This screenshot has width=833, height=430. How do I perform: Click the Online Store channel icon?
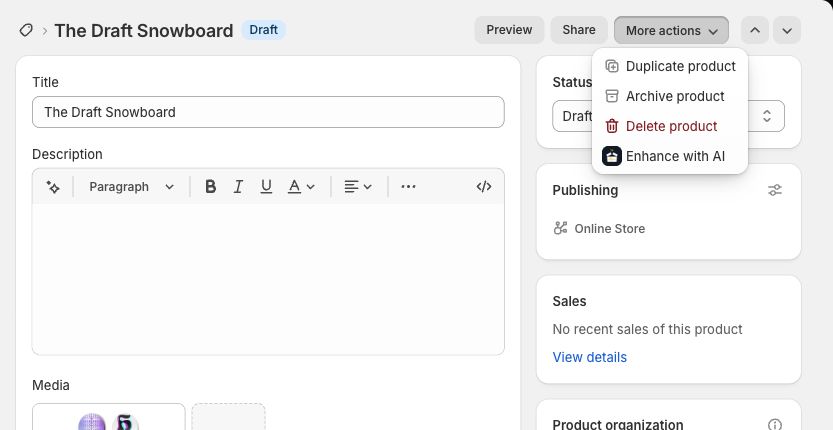[x=560, y=228]
